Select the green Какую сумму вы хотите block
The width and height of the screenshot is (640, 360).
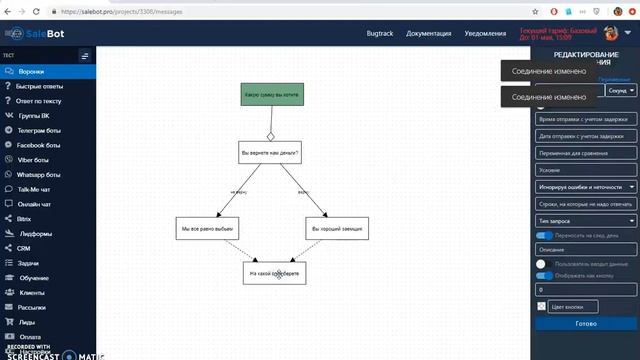click(272, 94)
